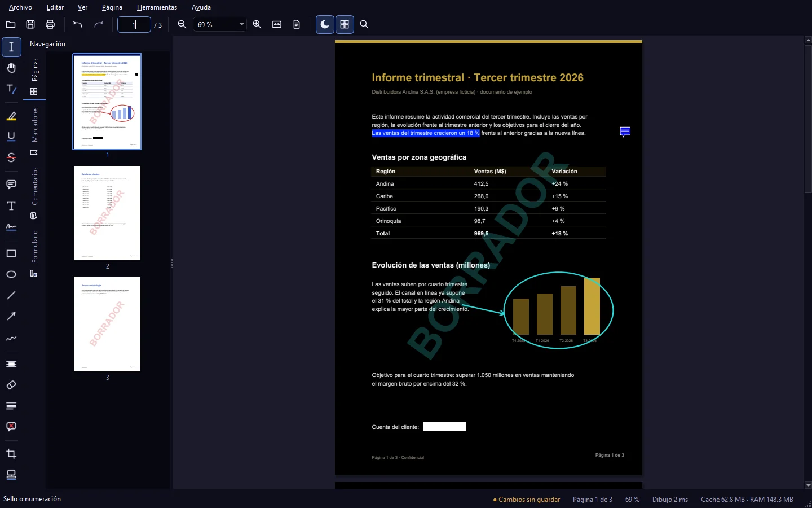Select page 2 thumbnail
812x508 pixels.
point(107,213)
